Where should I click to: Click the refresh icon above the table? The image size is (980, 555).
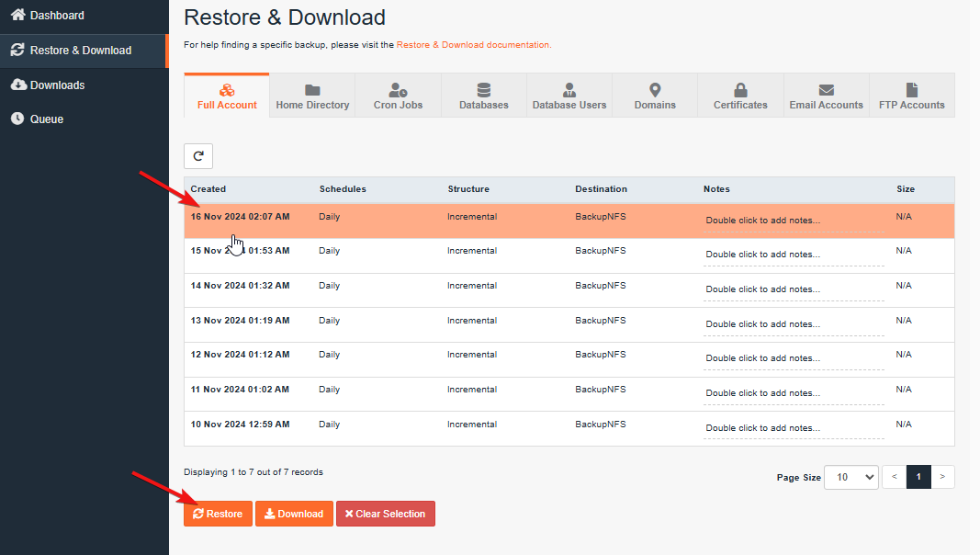coord(198,156)
